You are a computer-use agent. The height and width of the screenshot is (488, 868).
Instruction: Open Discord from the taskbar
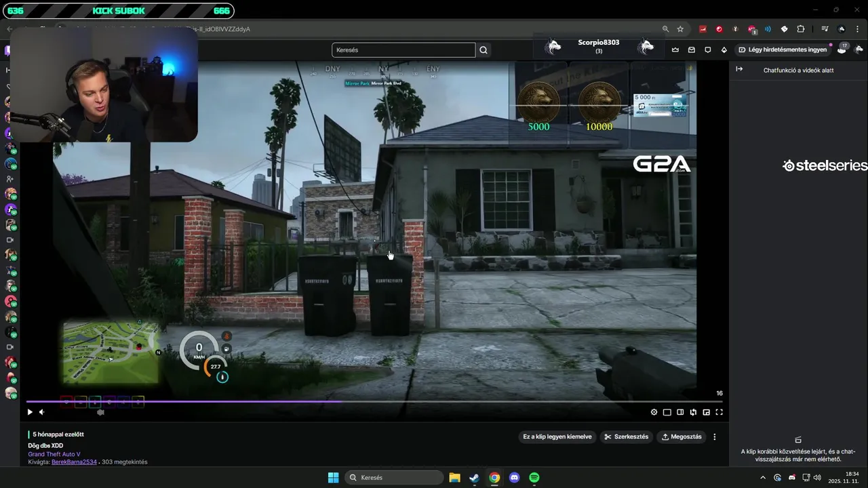(x=514, y=478)
